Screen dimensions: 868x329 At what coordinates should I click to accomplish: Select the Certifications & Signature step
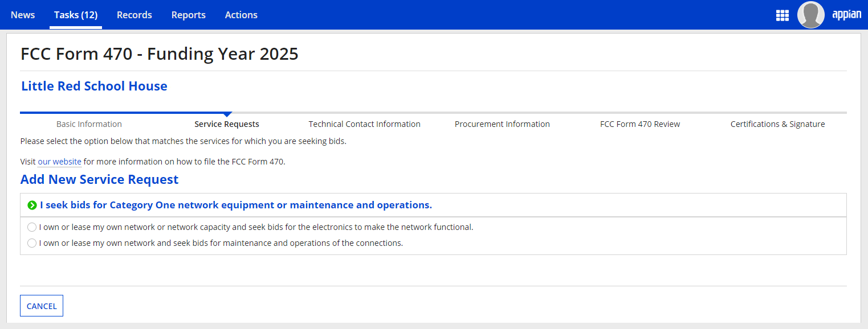tap(777, 124)
